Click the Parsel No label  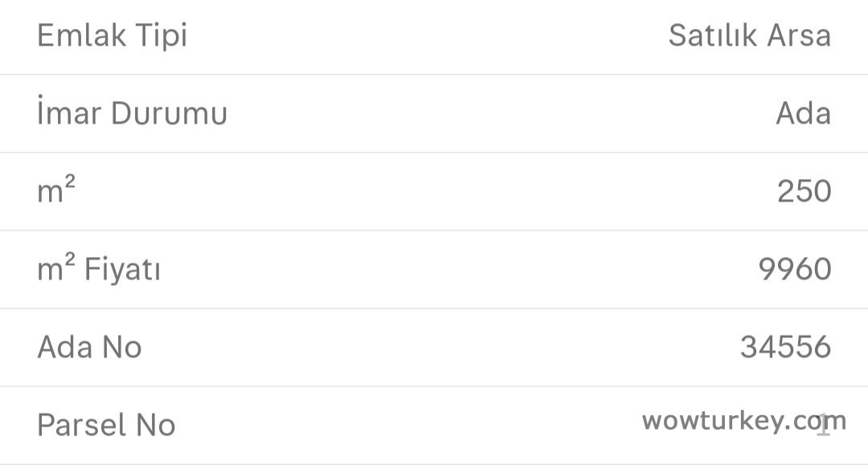[x=106, y=425]
